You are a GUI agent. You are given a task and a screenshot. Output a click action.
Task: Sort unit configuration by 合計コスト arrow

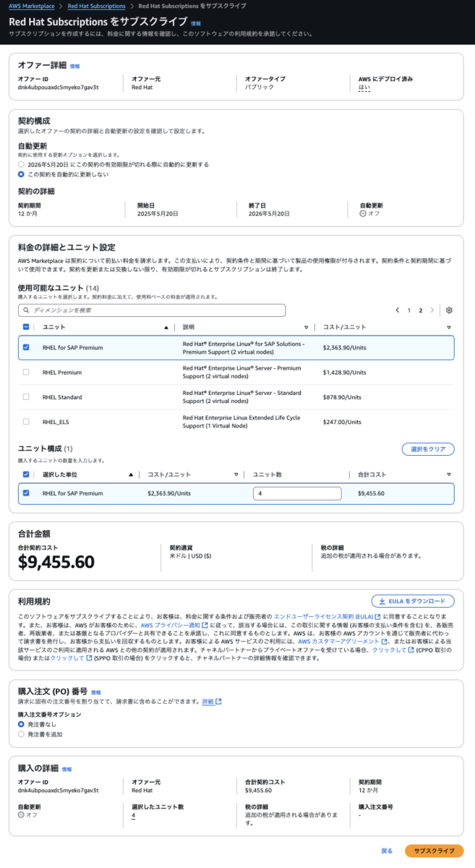[448, 475]
